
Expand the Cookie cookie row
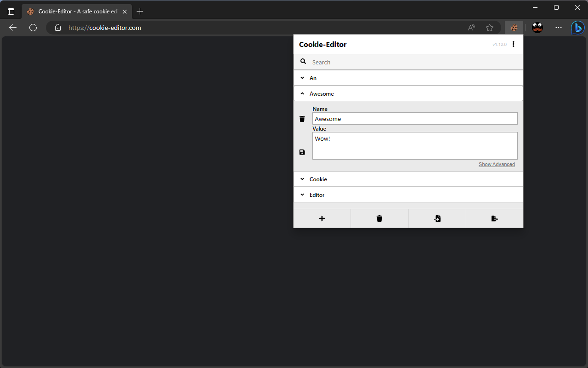(x=408, y=179)
